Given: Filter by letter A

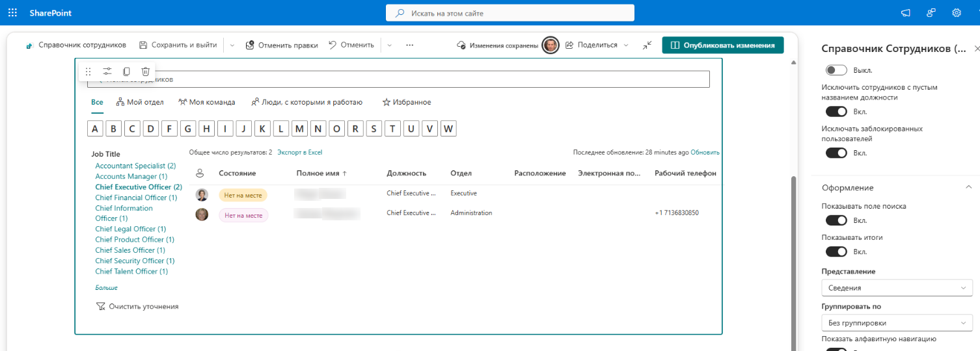Looking at the screenshot, I should pos(95,129).
